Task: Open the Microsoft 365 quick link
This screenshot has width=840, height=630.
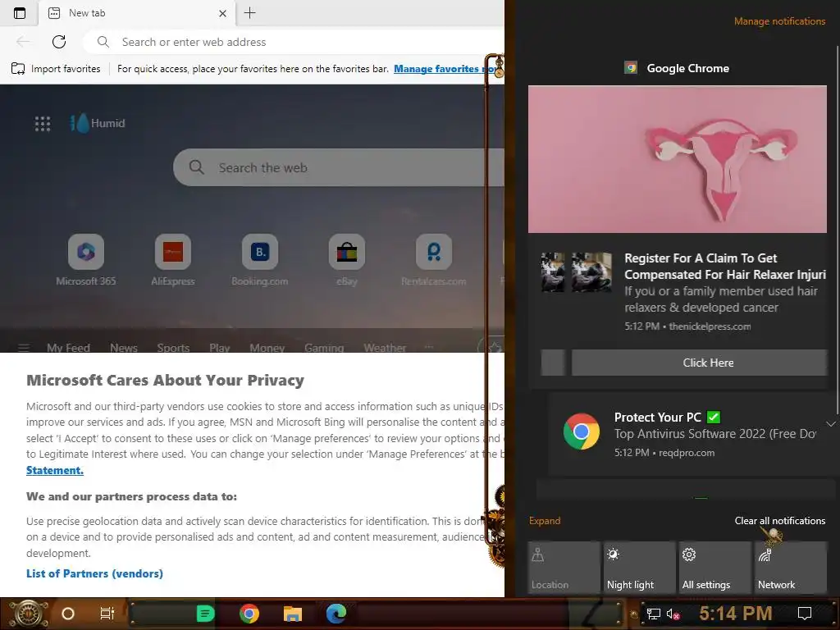Action: pyautogui.click(x=85, y=260)
